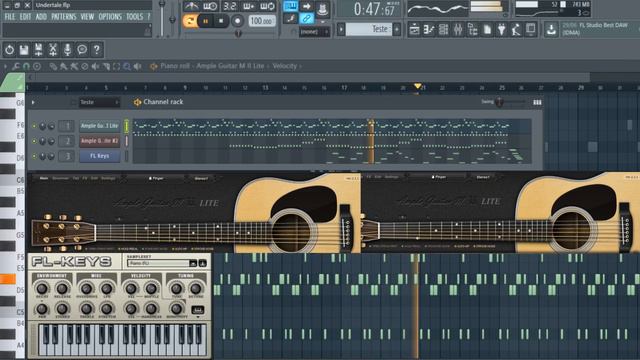Click the playhead marker on the timeline

417,86
